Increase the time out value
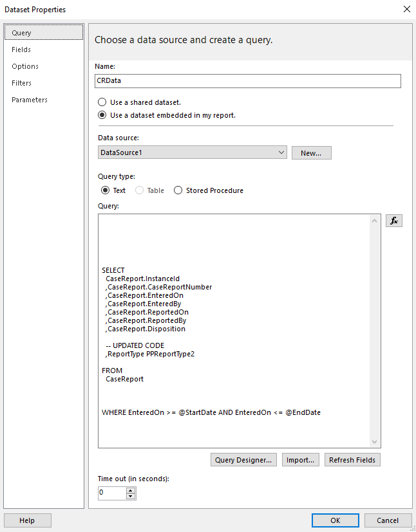 131,490
